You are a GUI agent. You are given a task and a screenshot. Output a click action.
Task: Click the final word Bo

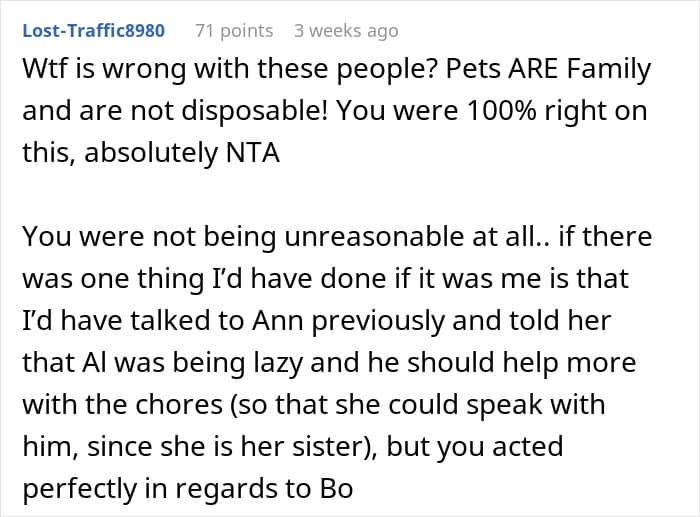pos(337,489)
